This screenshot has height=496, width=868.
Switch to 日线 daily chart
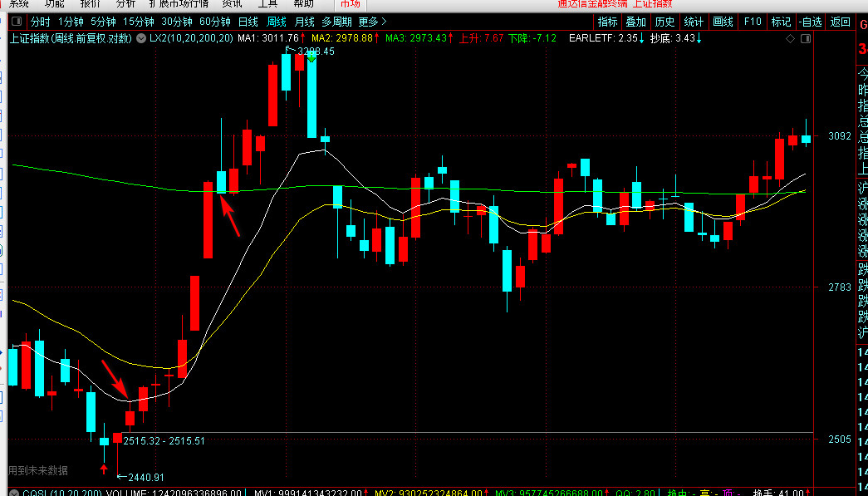248,22
